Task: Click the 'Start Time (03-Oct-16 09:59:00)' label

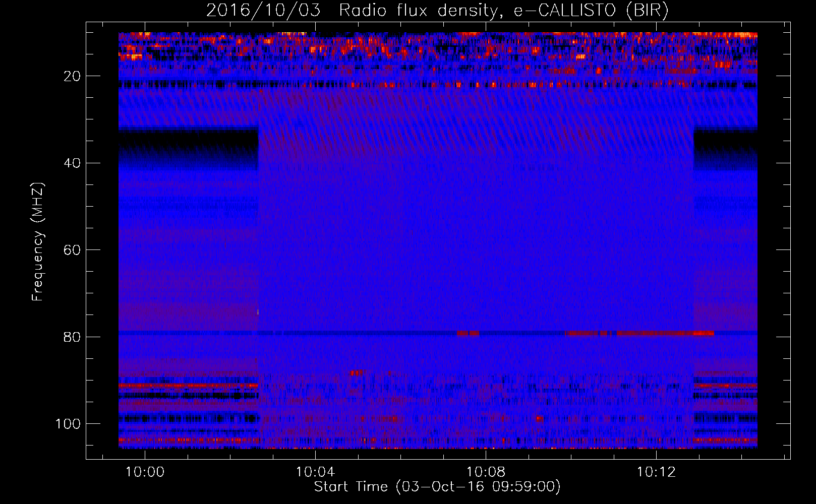Action: [x=437, y=487]
